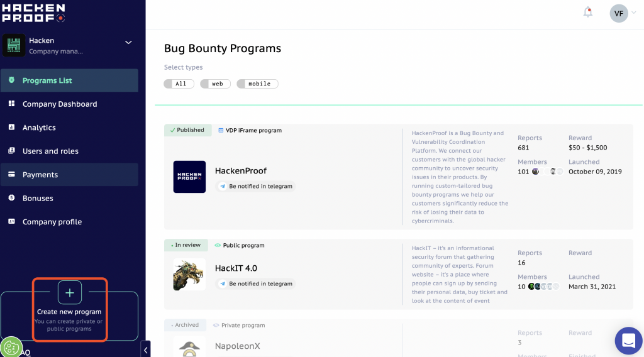Click the Programs List shield icon
Image resolution: width=644 pixels, height=357 pixels.
11,80
